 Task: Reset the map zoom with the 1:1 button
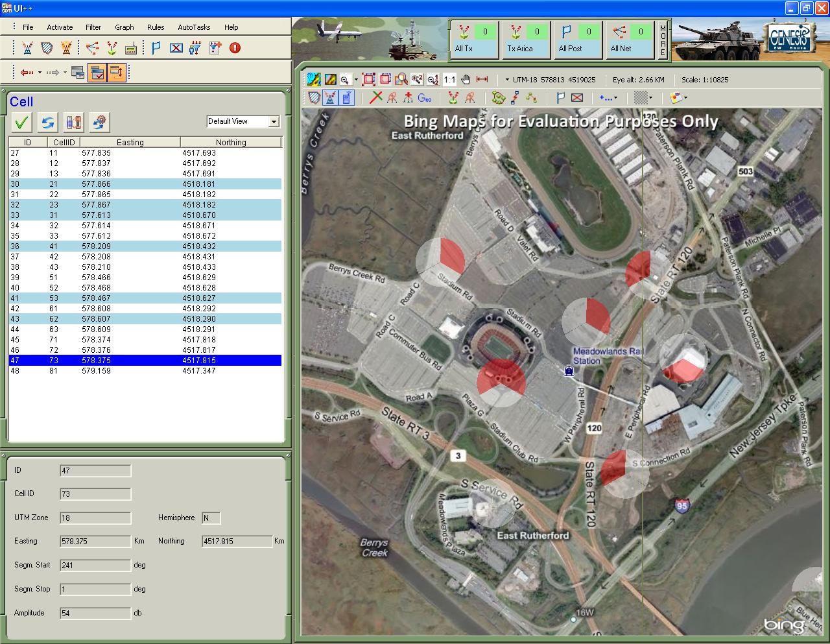coord(449,79)
